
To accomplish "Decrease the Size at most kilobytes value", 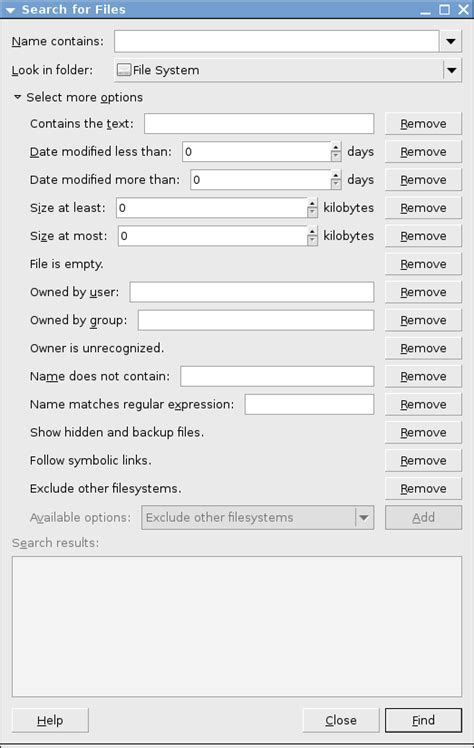I will [x=312, y=241].
